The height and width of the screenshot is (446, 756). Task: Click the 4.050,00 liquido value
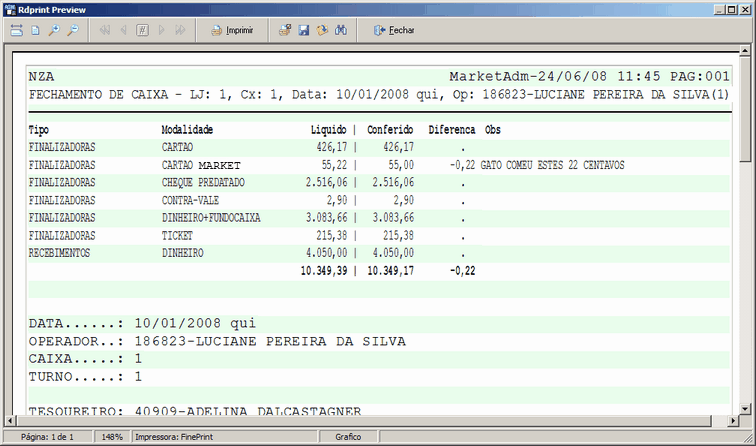[x=326, y=253]
